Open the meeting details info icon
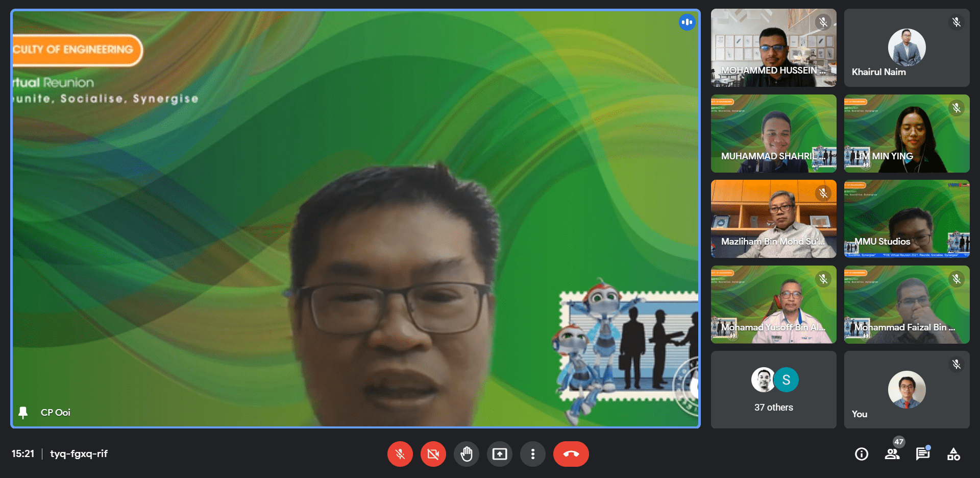The height and width of the screenshot is (478, 980). [x=862, y=454]
